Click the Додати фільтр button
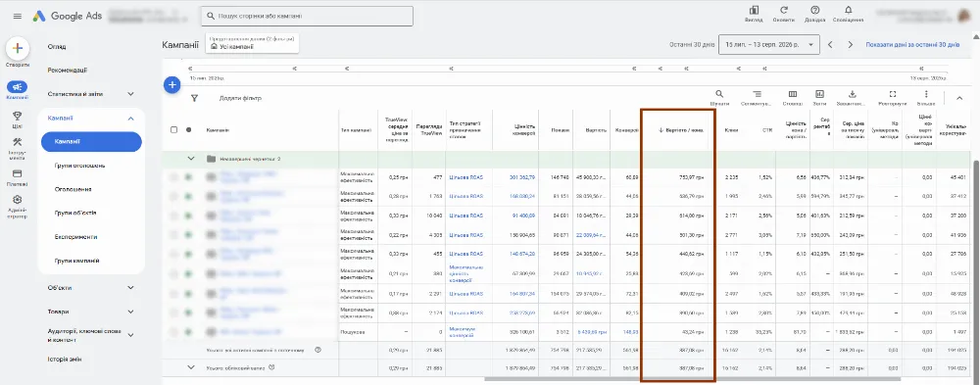The height and width of the screenshot is (385, 980). [x=240, y=98]
